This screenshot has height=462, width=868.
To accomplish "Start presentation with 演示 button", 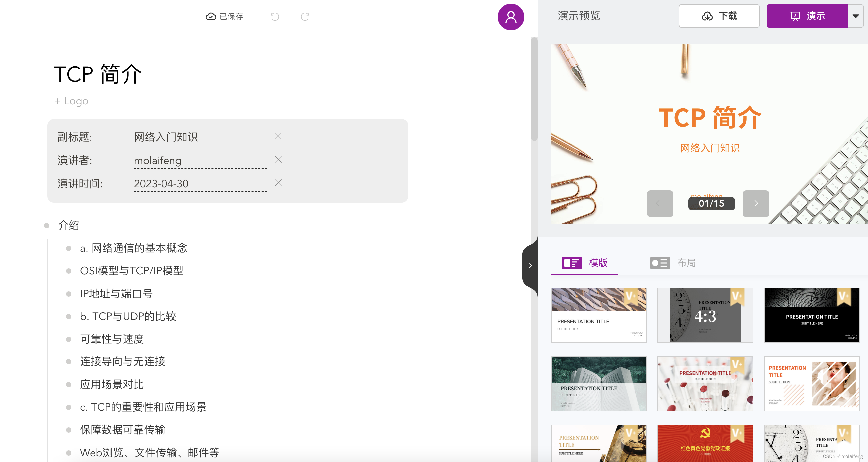I will (x=807, y=16).
